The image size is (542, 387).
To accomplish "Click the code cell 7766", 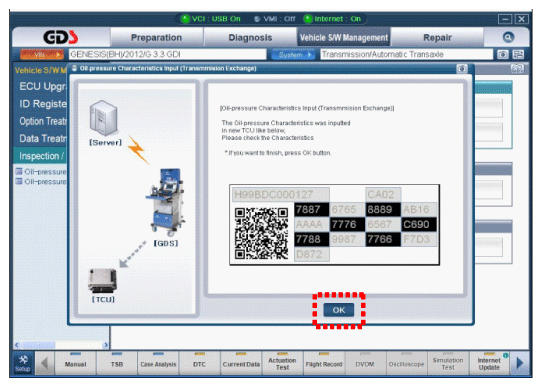I will (383, 239).
